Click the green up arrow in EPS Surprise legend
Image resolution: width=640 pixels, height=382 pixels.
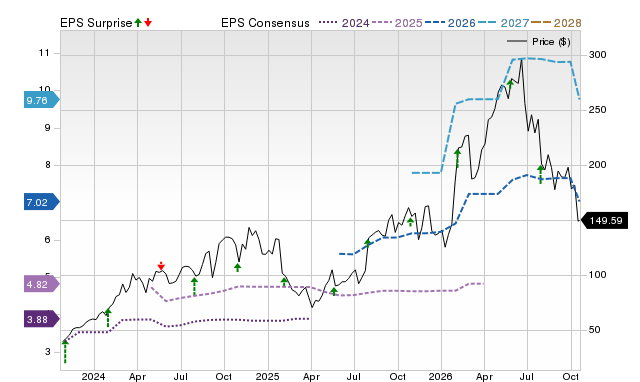138,22
